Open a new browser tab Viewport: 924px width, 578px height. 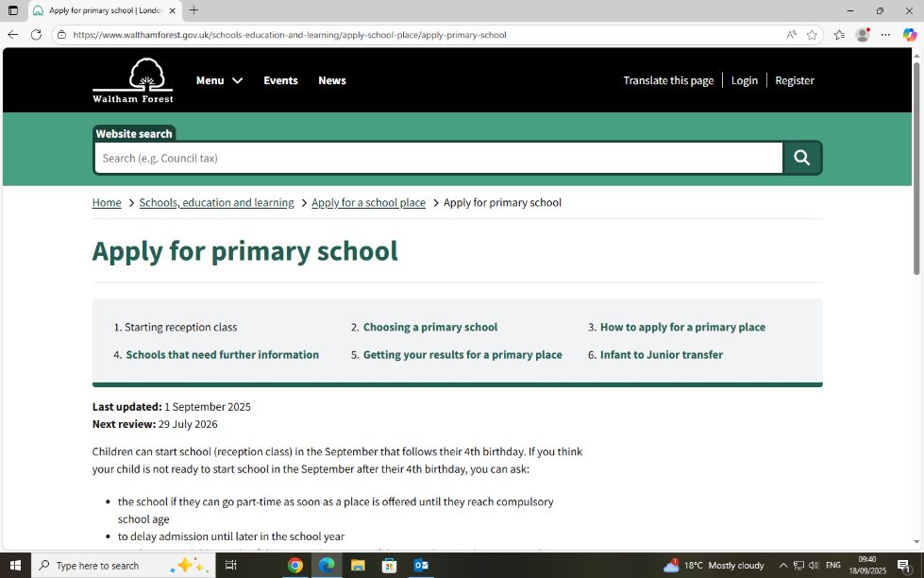pyautogui.click(x=193, y=10)
